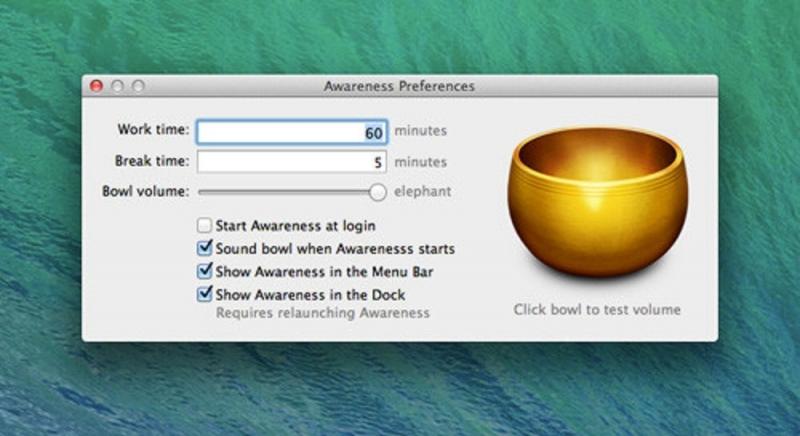Click the 'Click bowl to test volume' text
Screen dimensions: 800x436
click(597, 310)
